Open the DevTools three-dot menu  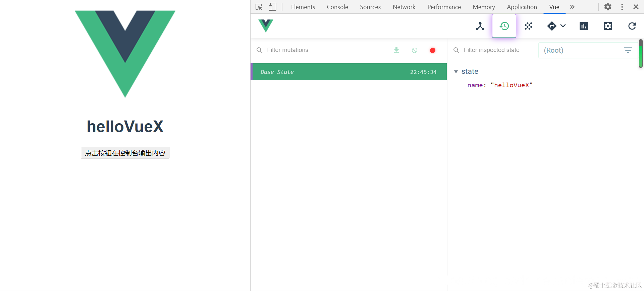622,7
